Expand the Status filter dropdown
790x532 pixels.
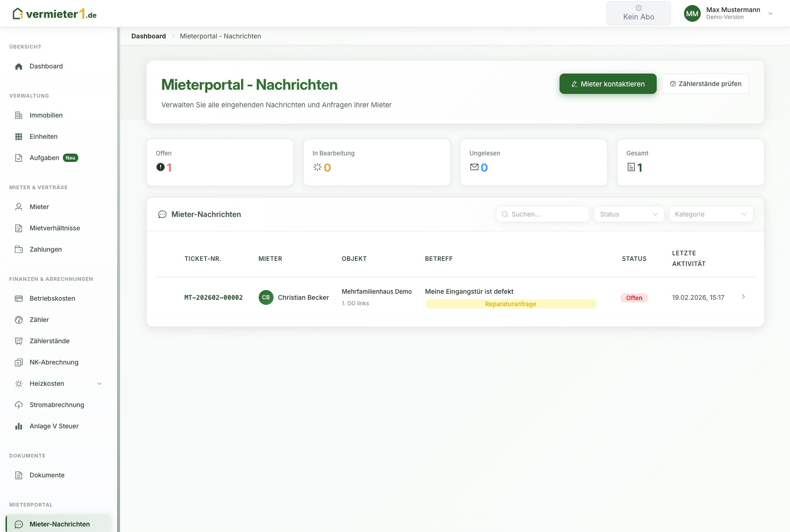[628, 214]
